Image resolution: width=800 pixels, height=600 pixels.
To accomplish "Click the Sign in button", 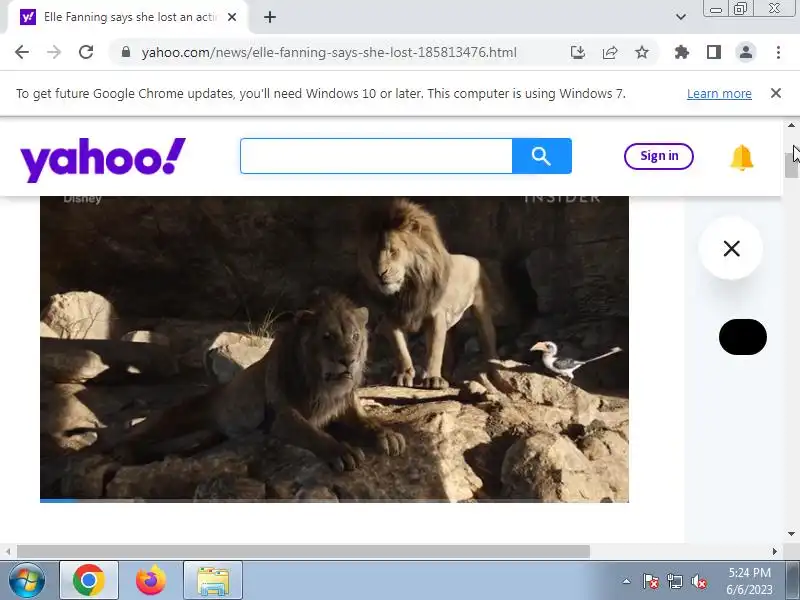I will click(x=659, y=156).
